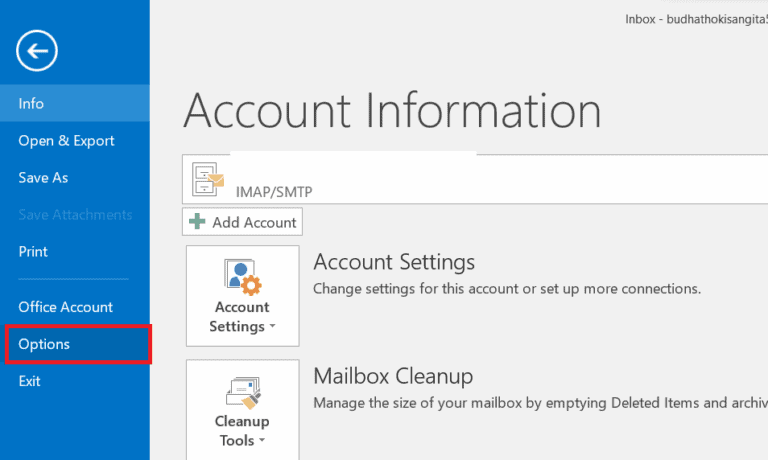The height and width of the screenshot is (460, 768).
Task: Click Exit in the backstage menu
Action: point(74,381)
